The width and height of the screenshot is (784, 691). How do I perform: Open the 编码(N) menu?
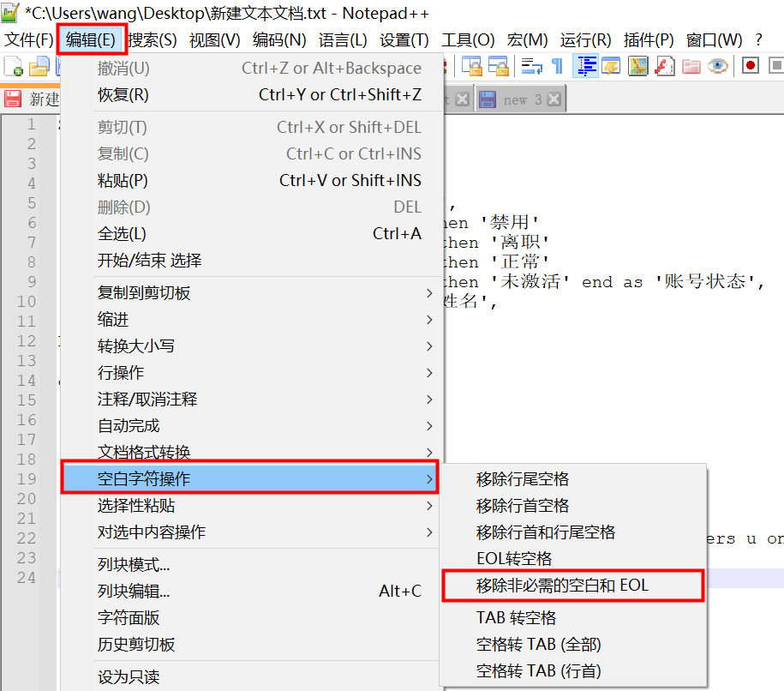pyautogui.click(x=279, y=40)
